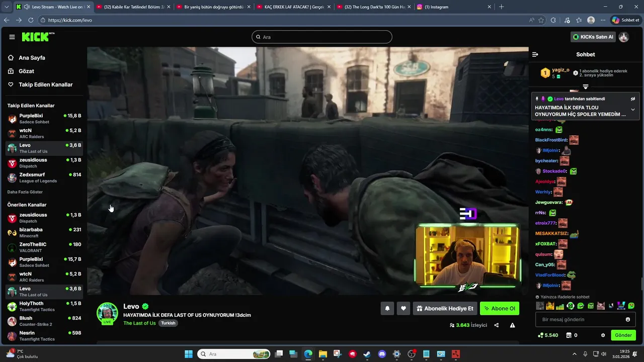Select the green laughing emote in quick emotes
Viewport: 644px width, 362px height.
coord(581,306)
